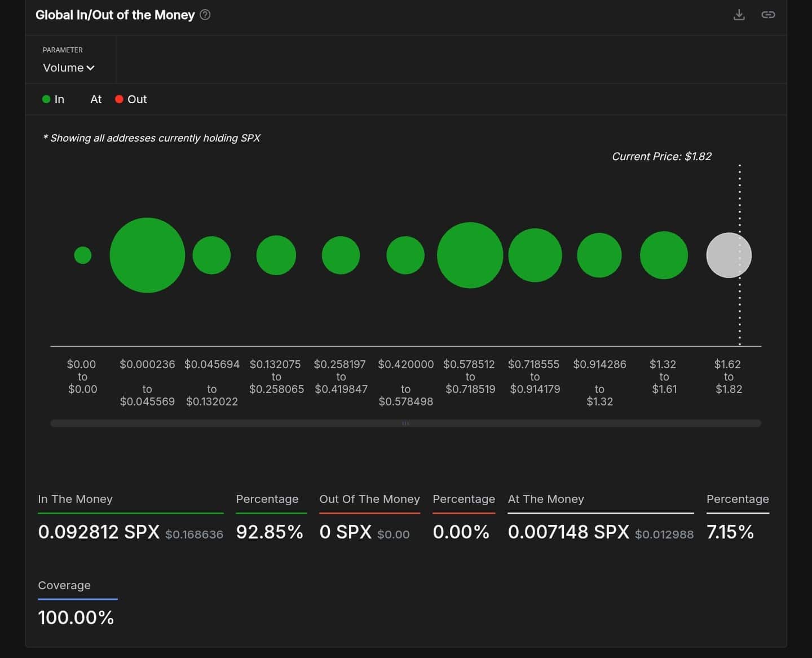This screenshot has height=658, width=812.
Task: Click the copy link icon
Action: pos(768,15)
